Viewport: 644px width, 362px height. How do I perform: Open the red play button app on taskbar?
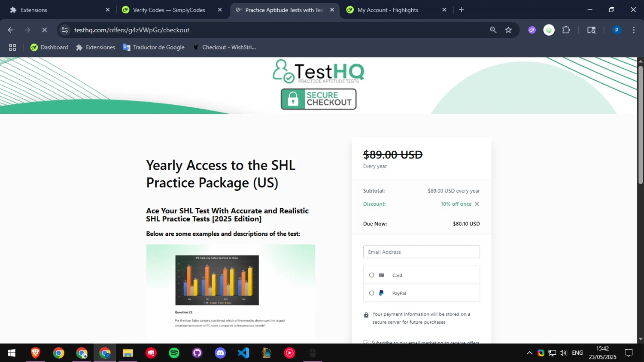pyautogui.click(x=290, y=353)
